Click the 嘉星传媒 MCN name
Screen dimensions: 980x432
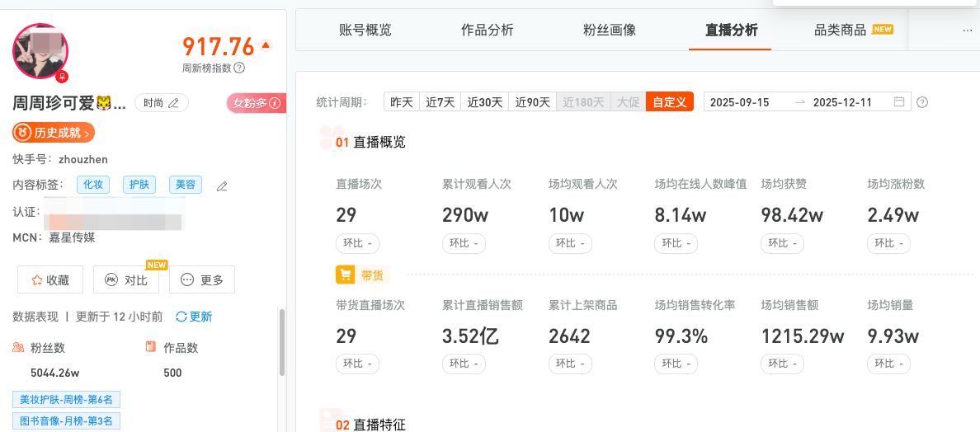coord(72,238)
